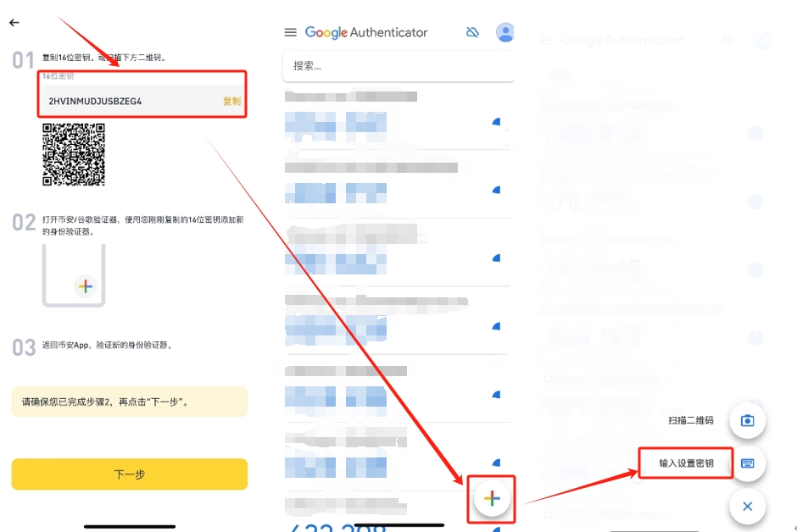The image size is (797, 532).
Task: Click the yellow 下一步 button
Action: click(130, 474)
